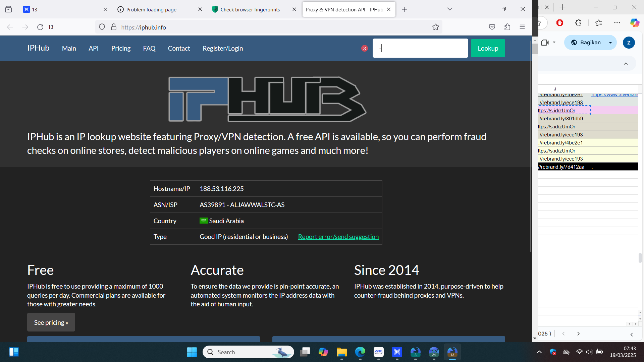Open the rebrand.ly/7d412aa link in black row
Screen dimensions: 644x362
click(562, 167)
